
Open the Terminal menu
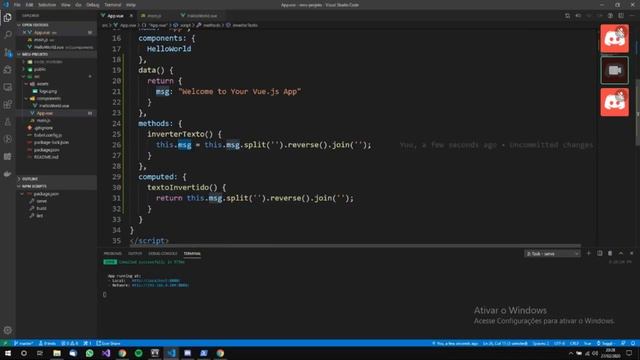[113, 5]
